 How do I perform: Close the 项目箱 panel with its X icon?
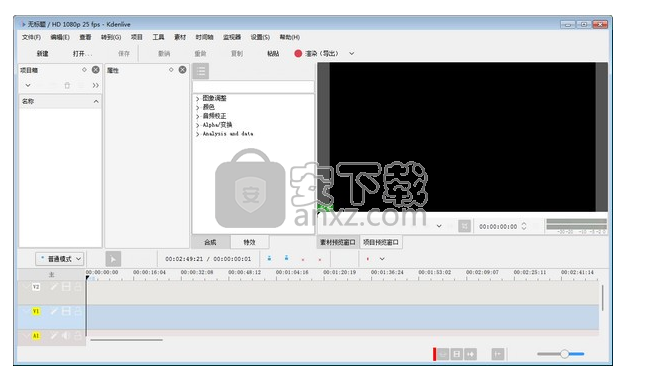[95, 70]
